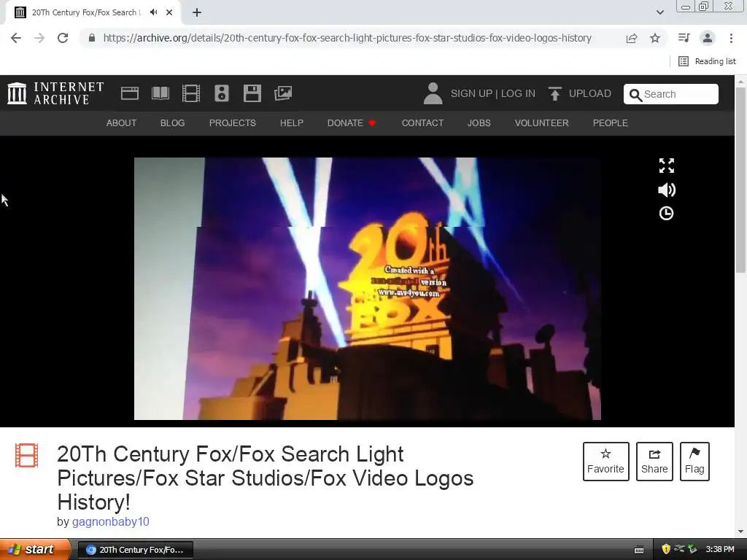Click the upload arrow icon

554,94
